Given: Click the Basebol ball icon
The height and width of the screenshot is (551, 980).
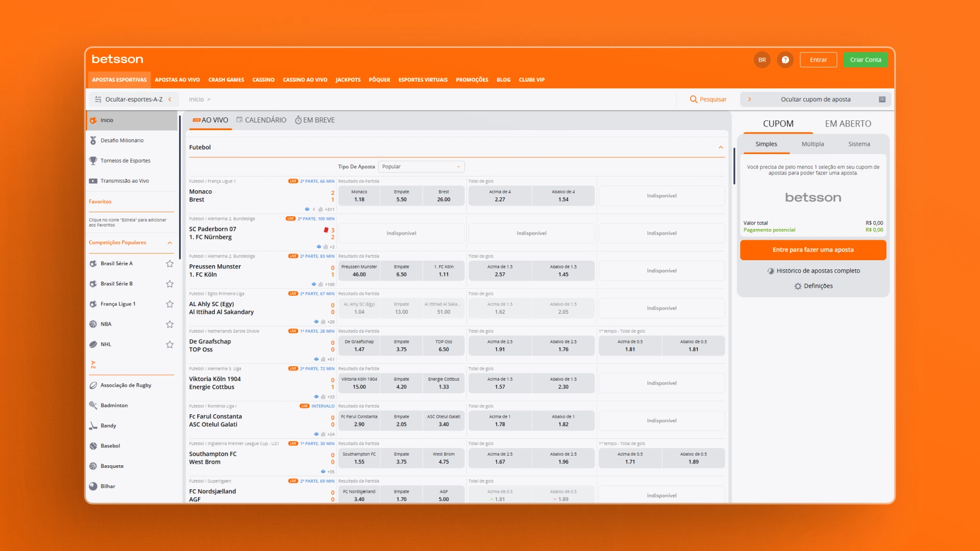Looking at the screenshot, I should pos(93,446).
